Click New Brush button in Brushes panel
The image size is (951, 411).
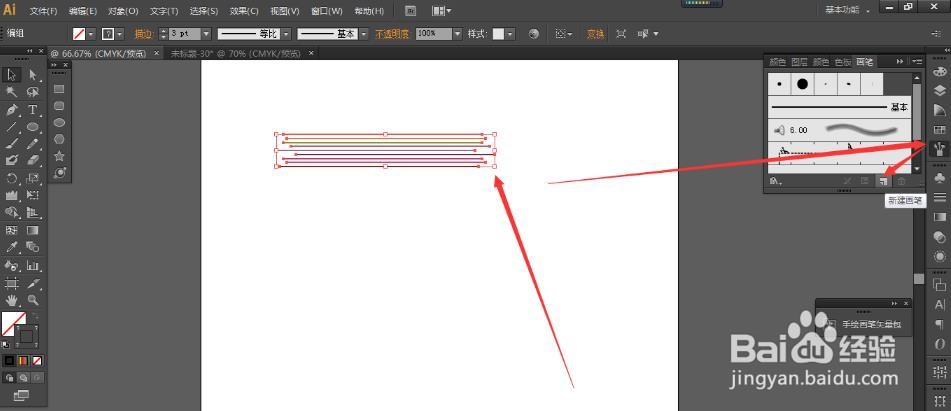[x=884, y=181]
